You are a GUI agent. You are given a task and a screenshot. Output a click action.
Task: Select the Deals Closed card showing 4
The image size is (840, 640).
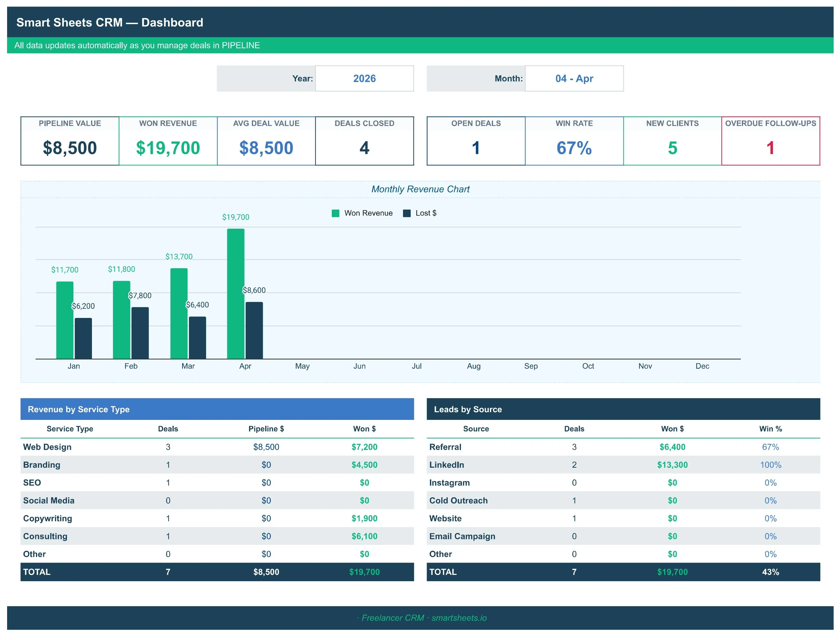pos(364,141)
